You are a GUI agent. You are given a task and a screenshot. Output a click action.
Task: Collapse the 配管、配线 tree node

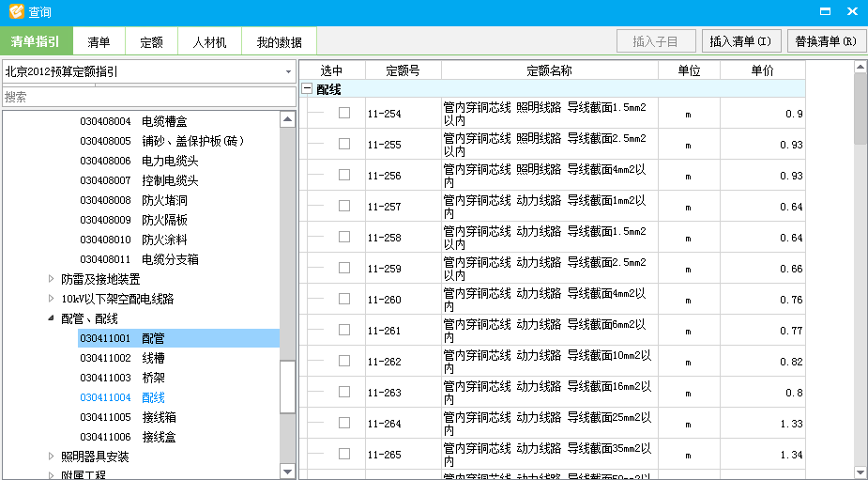click(x=52, y=318)
